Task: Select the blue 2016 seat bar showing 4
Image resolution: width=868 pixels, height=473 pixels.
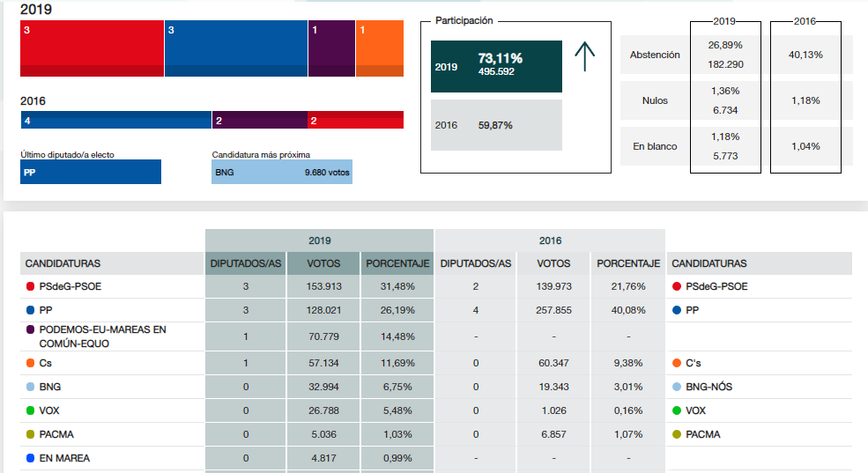Action: point(115,120)
